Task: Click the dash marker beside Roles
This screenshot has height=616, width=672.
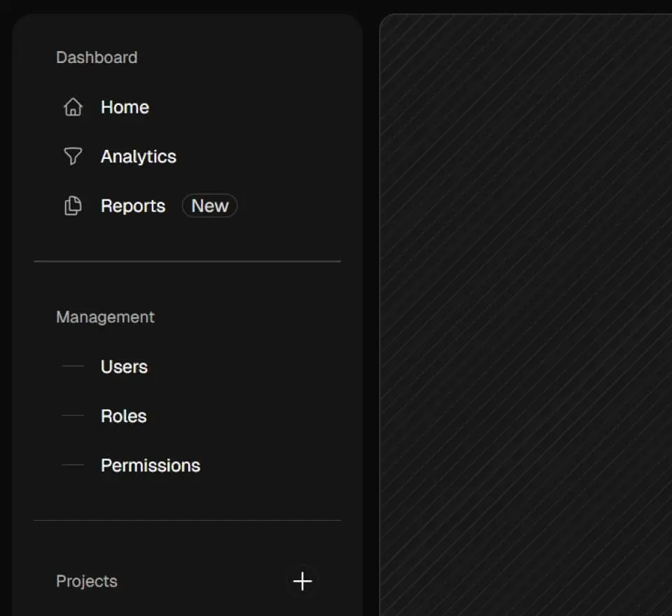Action: (x=73, y=416)
